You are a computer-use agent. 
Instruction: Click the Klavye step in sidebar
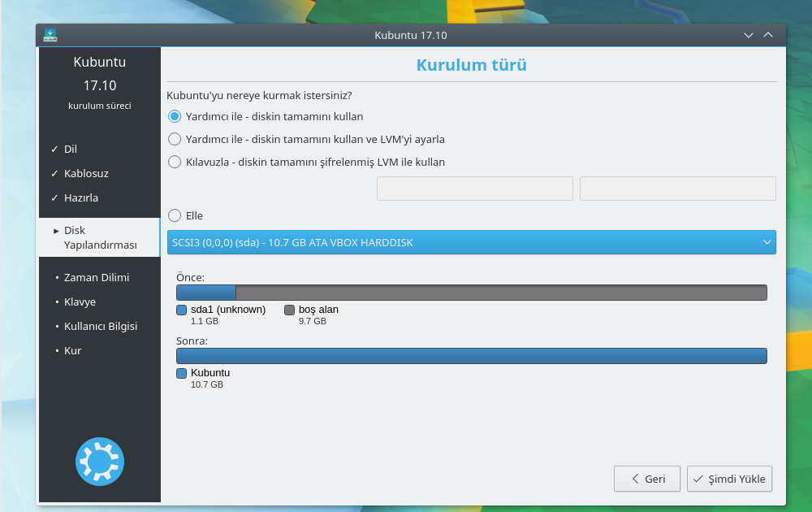point(80,302)
